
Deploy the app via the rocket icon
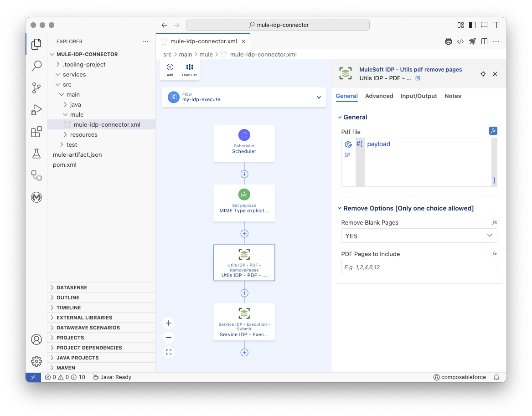coord(472,41)
